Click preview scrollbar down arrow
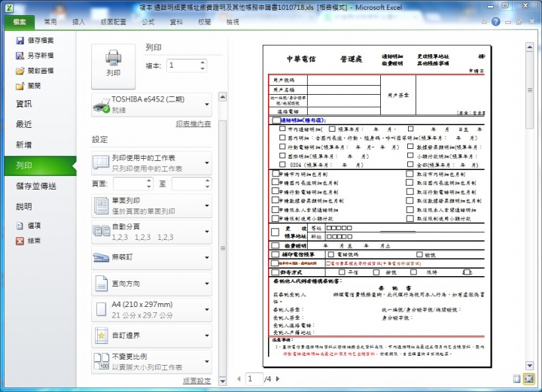The width and height of the screenshot is (542, 392). click(x=529, y=366)
